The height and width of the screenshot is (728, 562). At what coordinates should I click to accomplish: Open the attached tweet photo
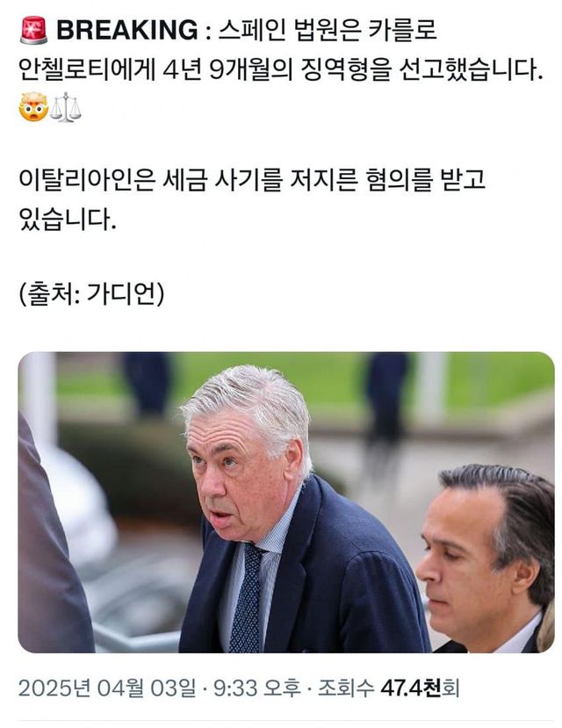286,502
